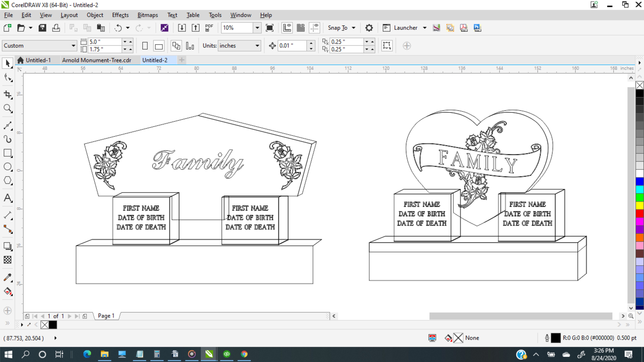The width and height of the screenshot is (644, 362).
Task: Add a new document tab
Action: 182,60
